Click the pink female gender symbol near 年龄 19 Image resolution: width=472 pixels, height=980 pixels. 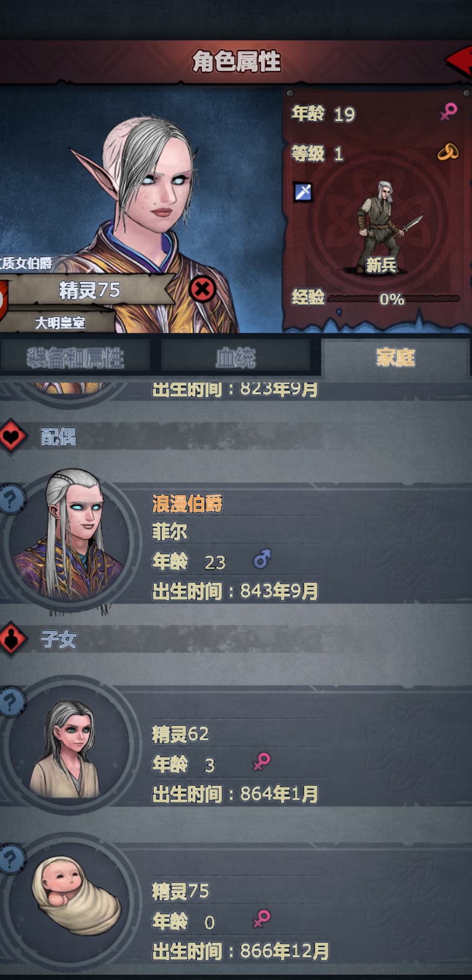pos(448,111)
